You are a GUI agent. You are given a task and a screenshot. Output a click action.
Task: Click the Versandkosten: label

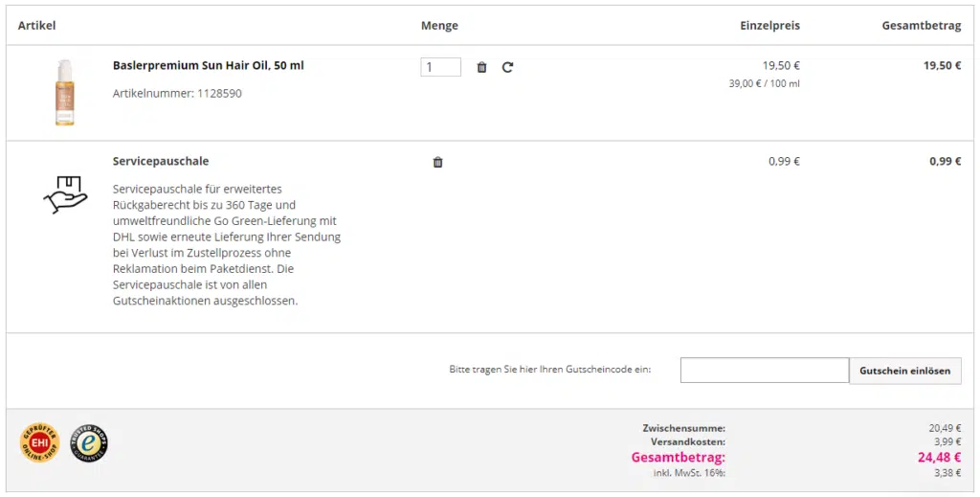687,442
